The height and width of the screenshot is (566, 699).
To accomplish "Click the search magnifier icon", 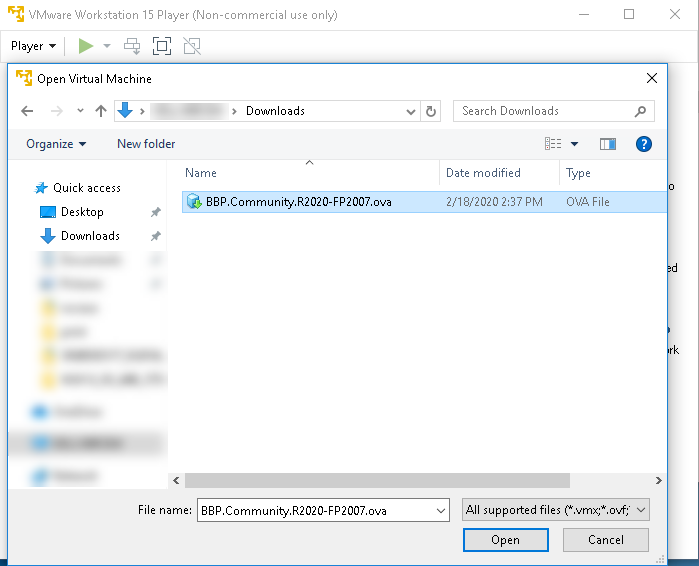I will [641, 111].
